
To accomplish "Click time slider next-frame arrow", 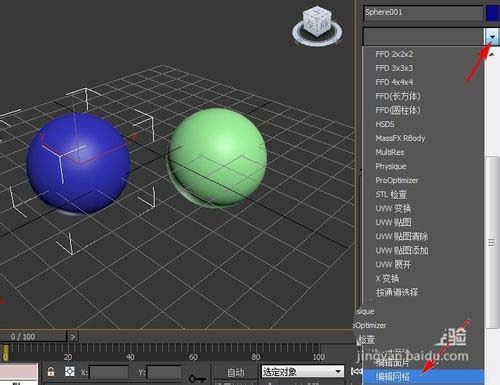I will (x=73, y=337).
